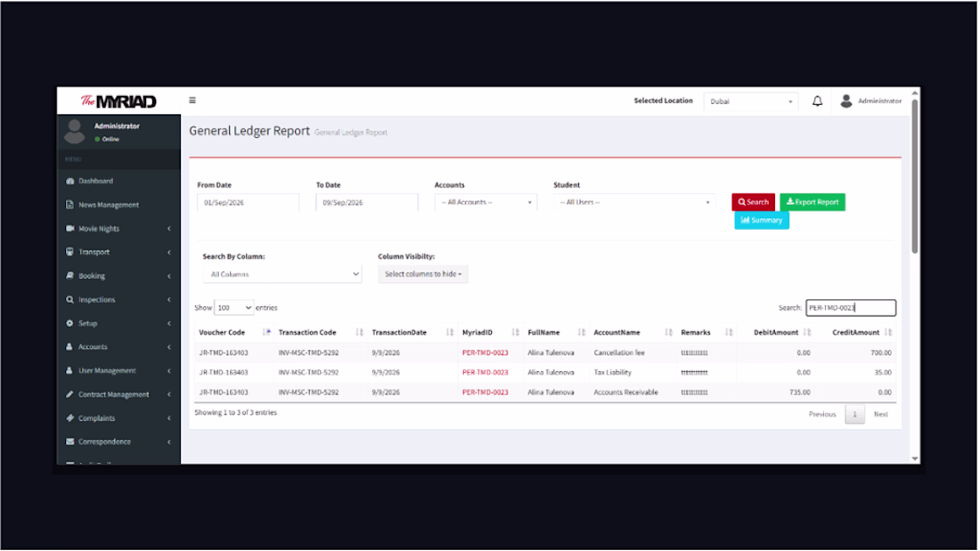Click the General Ledger Report breadcrumb text
The width and height of the screenshot is (980, 551).
tap(351, 133)
